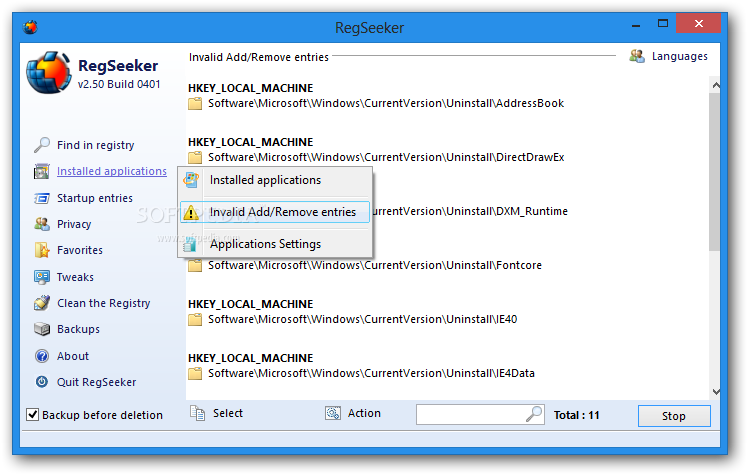
Task: Select the Uninstall\IE4Data registry path
Action: 371,373
